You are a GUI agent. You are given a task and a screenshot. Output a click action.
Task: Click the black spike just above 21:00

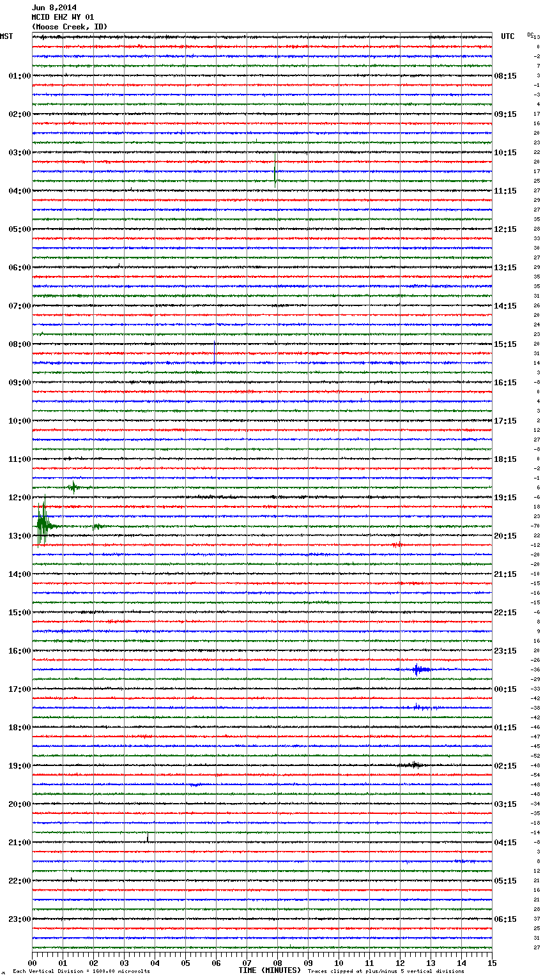coord(148,838)
